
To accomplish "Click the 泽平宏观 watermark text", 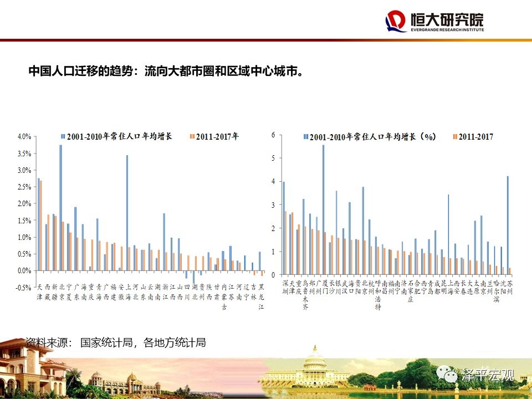I will (x=488, y=375).
